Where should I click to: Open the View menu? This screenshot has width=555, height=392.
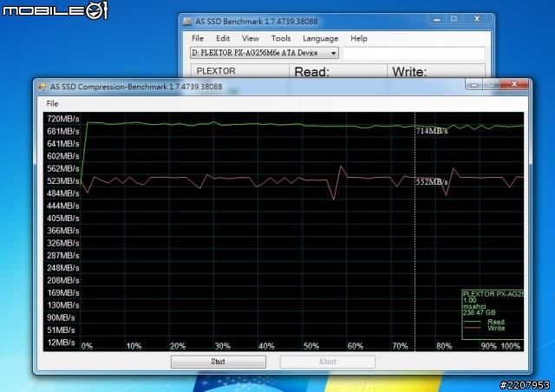[251, 38]
